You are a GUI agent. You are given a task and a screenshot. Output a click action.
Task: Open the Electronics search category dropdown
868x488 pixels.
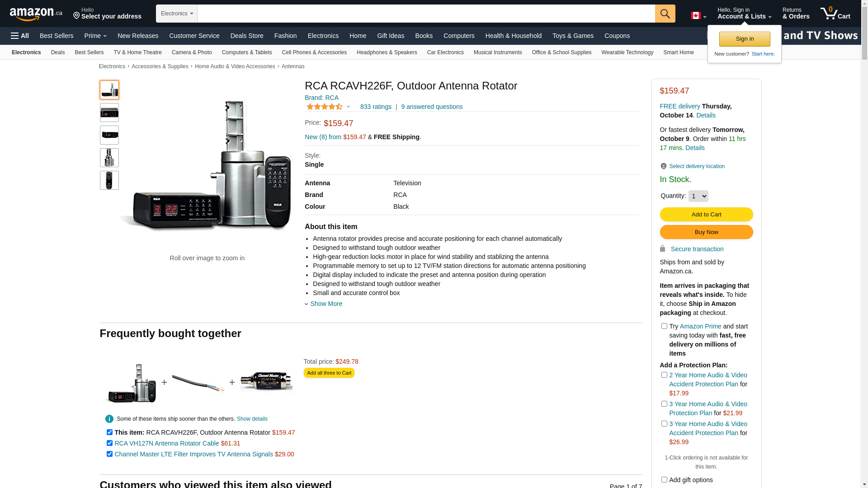point(177,14)
